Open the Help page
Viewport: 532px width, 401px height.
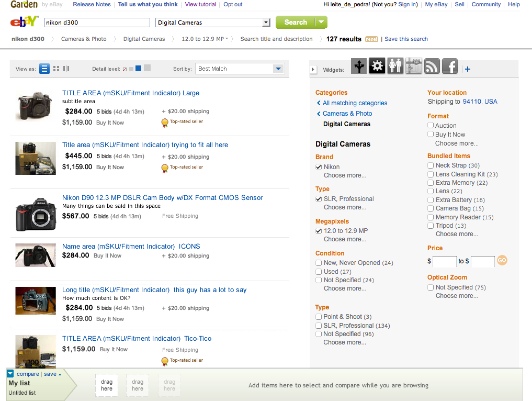(514, 4)
